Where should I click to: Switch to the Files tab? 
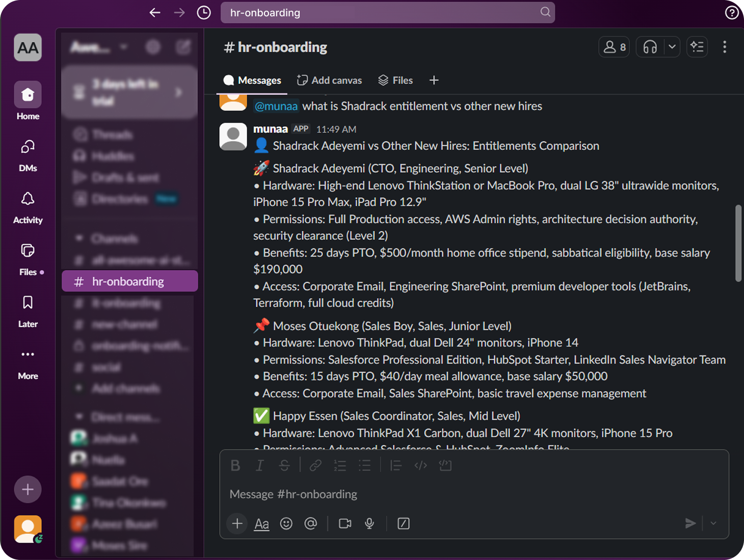(395, 81)
